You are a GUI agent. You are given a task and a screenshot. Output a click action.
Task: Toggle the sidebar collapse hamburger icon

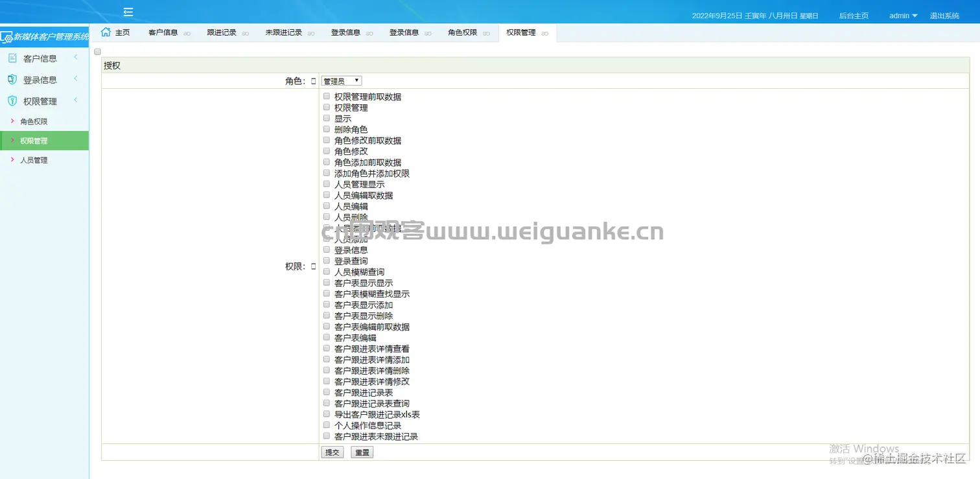point(128,12)
